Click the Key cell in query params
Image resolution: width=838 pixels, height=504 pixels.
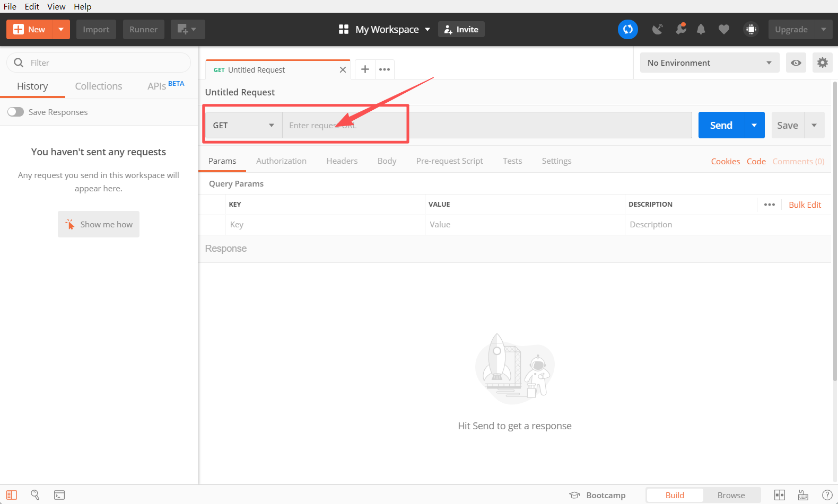coord(325,225)
